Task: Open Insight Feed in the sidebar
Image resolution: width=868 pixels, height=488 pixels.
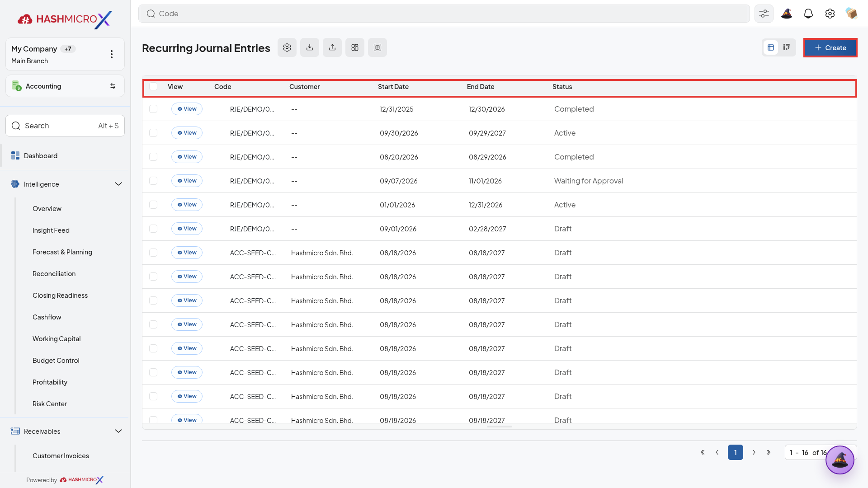Action: point(51,230)
